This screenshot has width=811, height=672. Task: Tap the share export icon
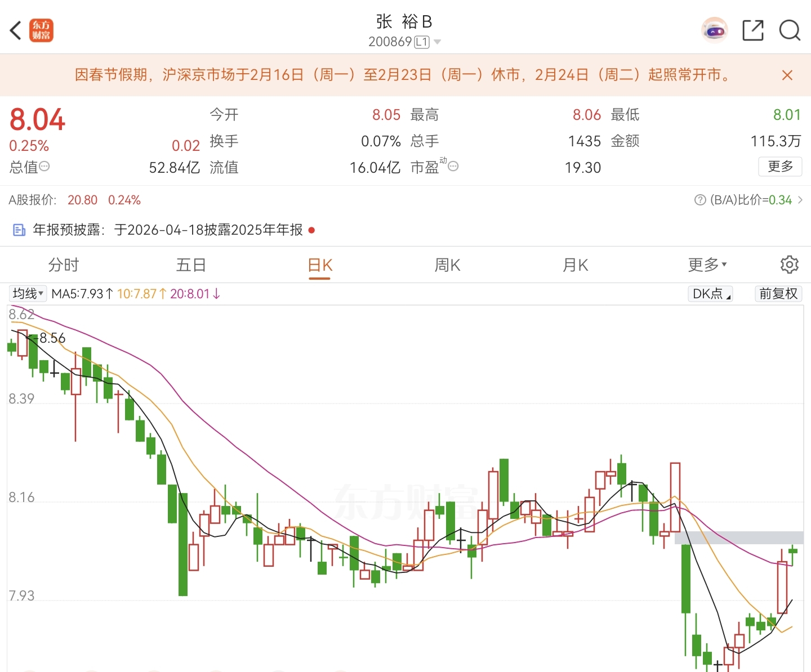click(x=752, y=30)
